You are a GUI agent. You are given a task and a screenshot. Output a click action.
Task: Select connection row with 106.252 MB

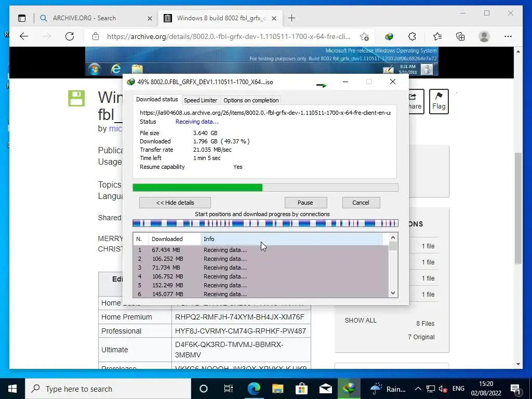tap(261, 259)
